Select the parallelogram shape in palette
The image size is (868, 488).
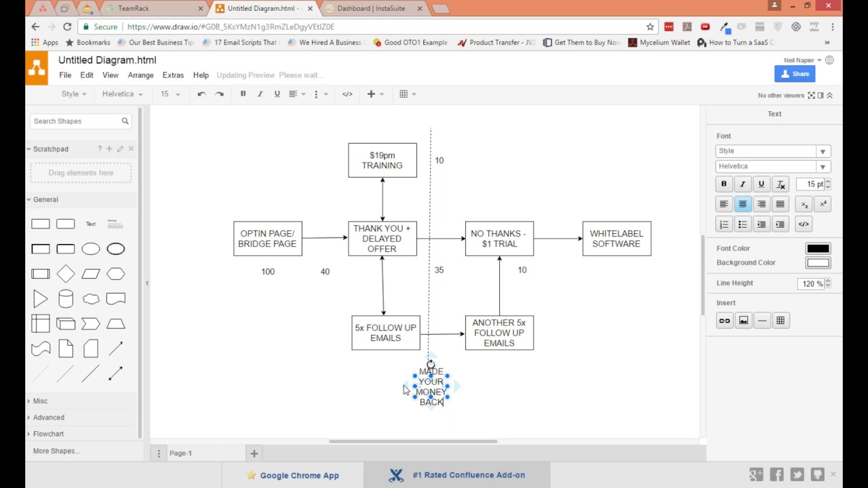click(91, 274)
